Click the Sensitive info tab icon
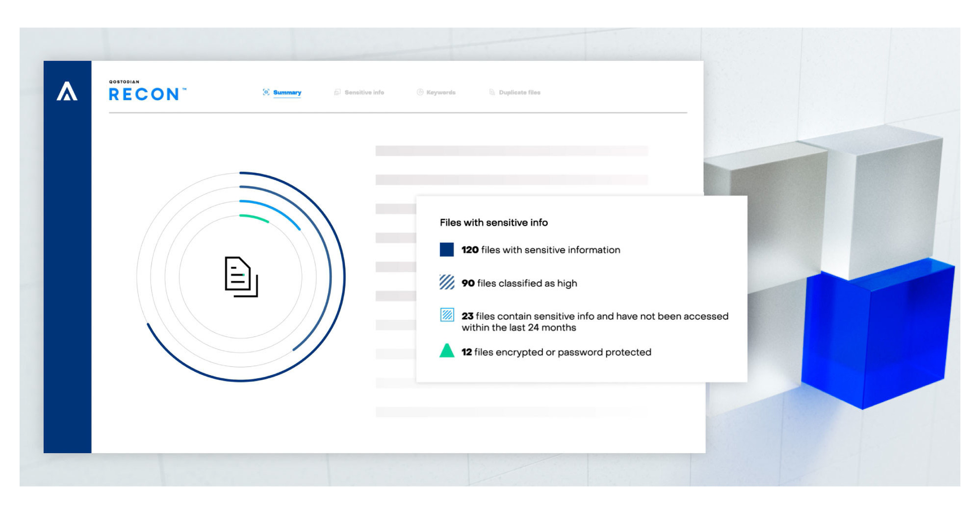The image size is (980, 514). pos(337,92)
